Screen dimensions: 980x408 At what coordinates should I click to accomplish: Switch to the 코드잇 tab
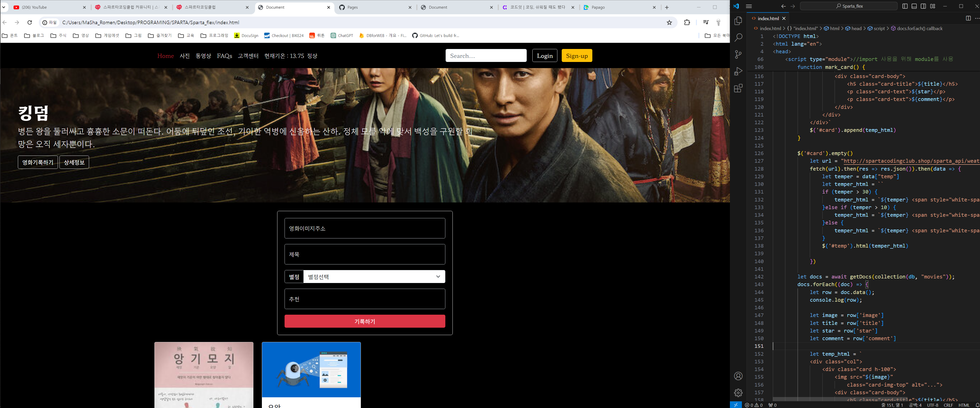[x=538, y=7]
